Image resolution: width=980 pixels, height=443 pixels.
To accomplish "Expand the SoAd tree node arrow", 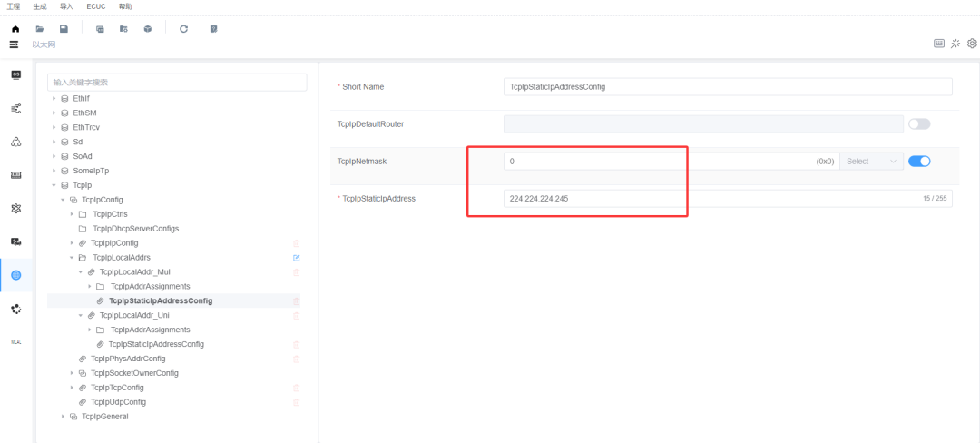I will tap(54, 156).
